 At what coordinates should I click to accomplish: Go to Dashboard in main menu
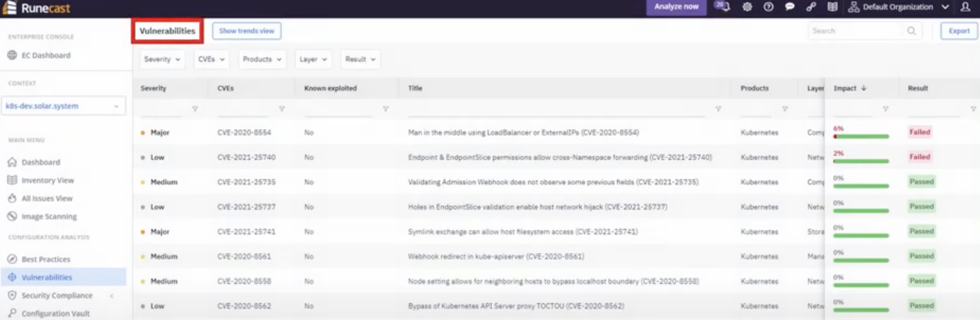[41, 162]
